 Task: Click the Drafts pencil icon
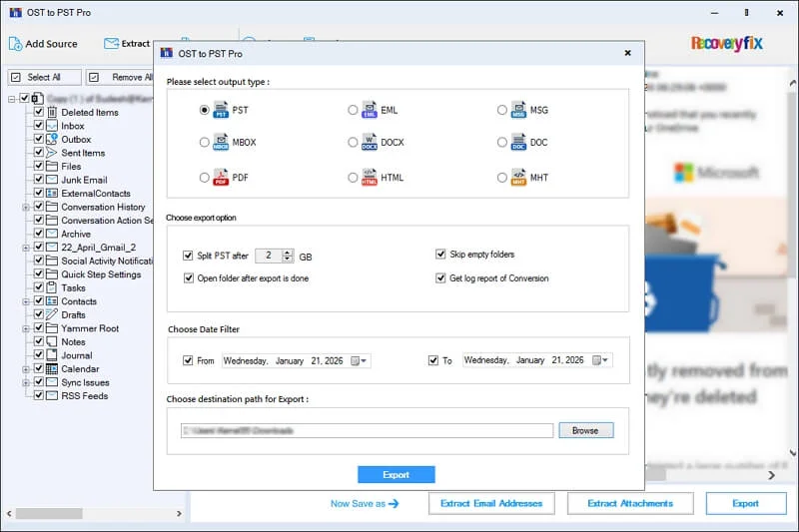[52, 314]
